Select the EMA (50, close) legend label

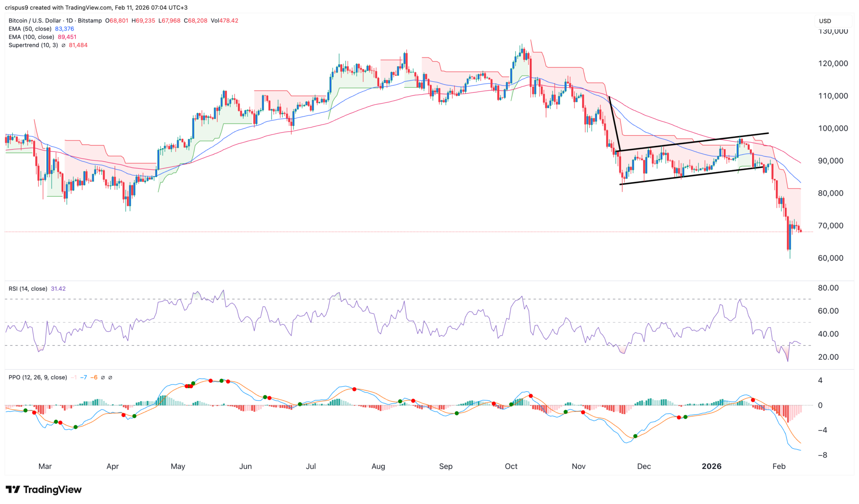30,29
